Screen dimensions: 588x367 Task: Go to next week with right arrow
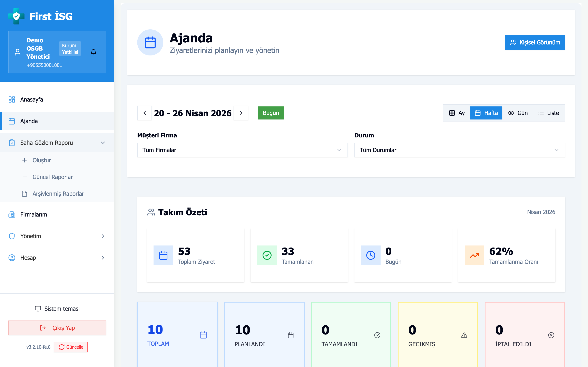coord(241,113)
